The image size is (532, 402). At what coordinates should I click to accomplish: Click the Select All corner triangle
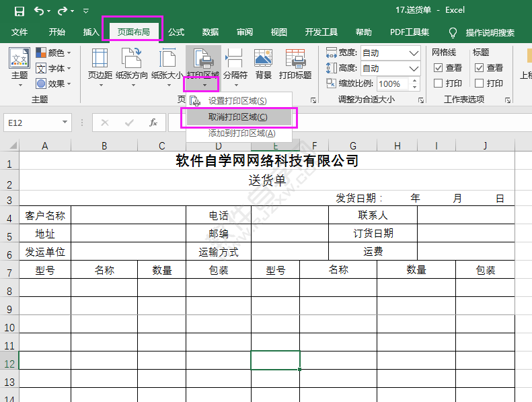[12, 145]
